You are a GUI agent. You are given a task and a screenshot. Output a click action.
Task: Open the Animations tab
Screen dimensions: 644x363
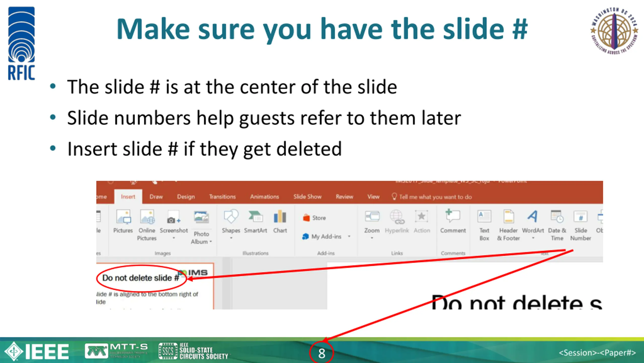(264, 196)
